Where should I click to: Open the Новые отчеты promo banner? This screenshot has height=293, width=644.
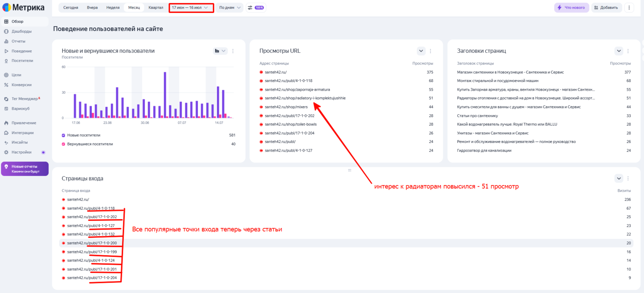coord(24,169)
